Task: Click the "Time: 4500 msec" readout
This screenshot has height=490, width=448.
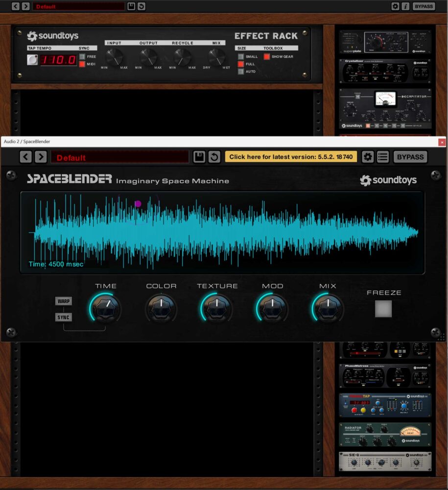Action: coord(56,264)
